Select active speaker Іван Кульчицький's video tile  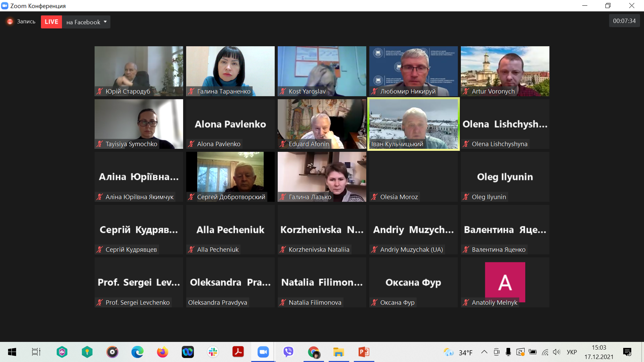point(413,124)
